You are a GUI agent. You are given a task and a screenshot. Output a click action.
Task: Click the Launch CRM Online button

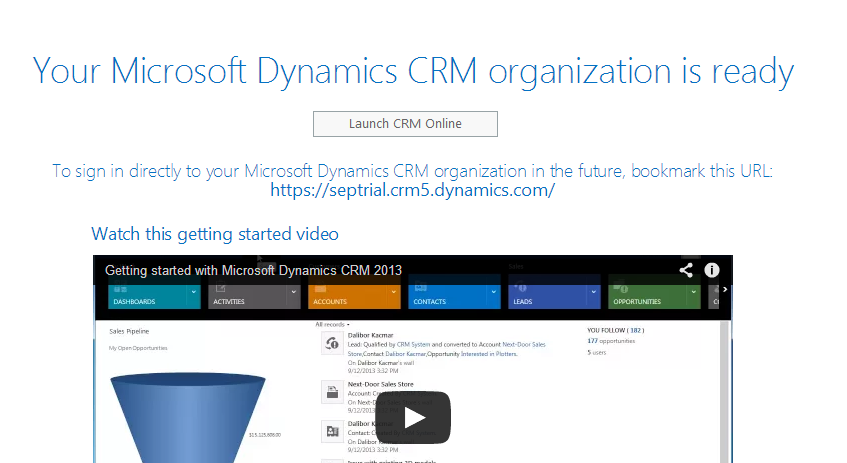pyautogui.click(x=405, y=124)
